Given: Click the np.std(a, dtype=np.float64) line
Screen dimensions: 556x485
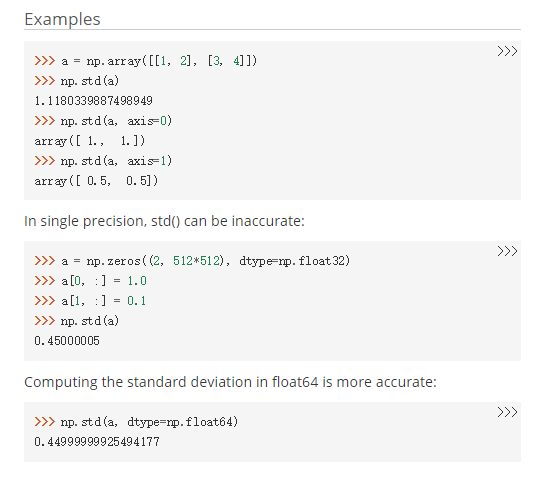Looking at the screenshot, I should (x=136, y=422).
